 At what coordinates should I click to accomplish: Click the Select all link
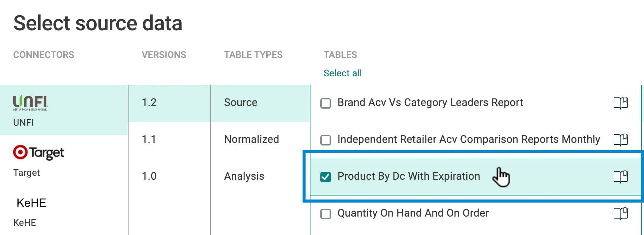pos(343,73)
